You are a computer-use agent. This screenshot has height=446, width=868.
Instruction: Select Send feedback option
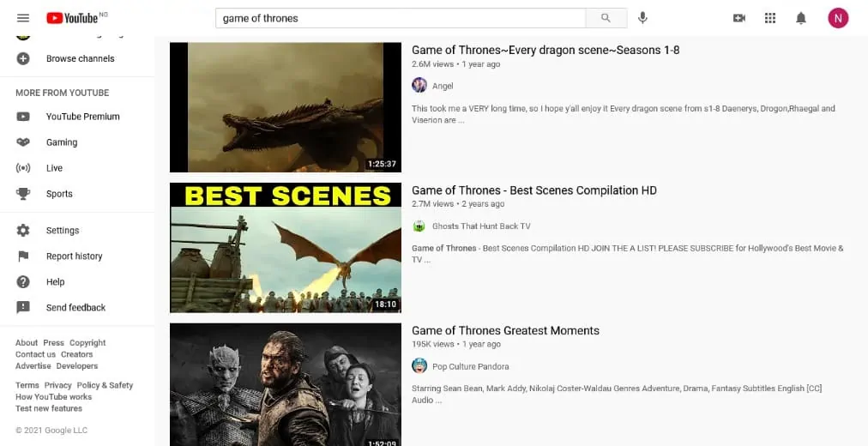[x=77, y=308]
